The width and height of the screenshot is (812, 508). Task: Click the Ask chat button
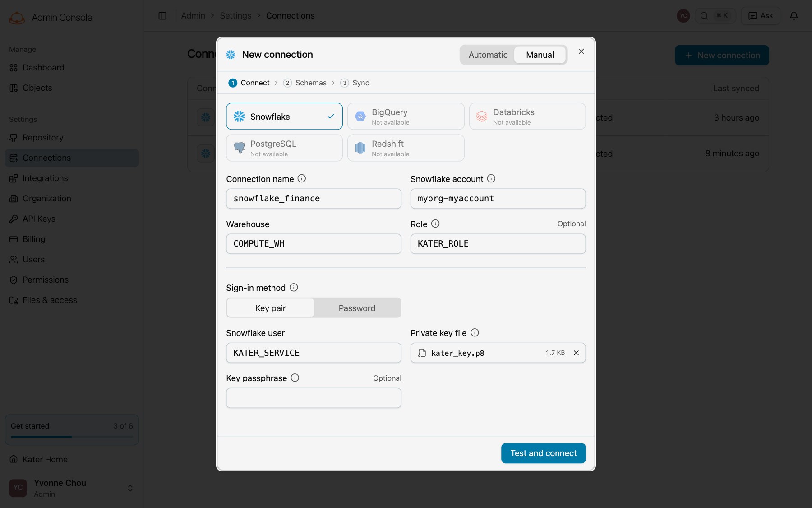click(x=761, y=16)
